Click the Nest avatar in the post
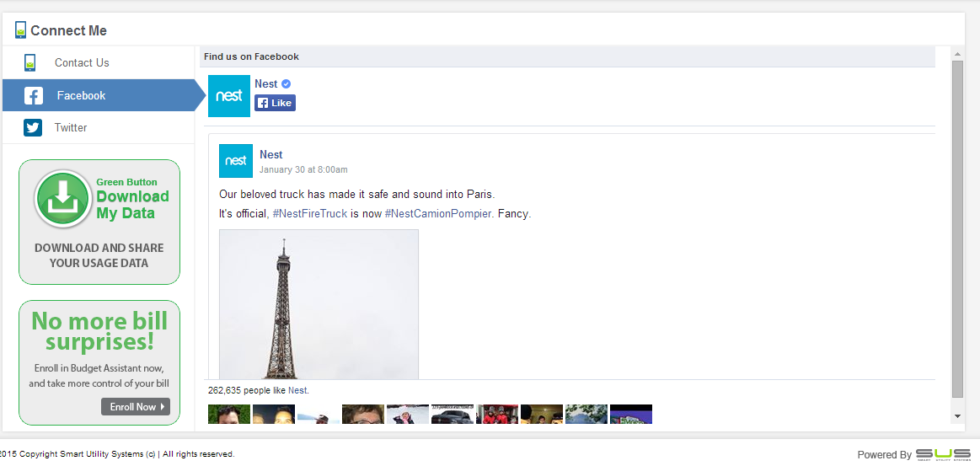The height and width of the screenshot is (466, 980). coord(236,161)
